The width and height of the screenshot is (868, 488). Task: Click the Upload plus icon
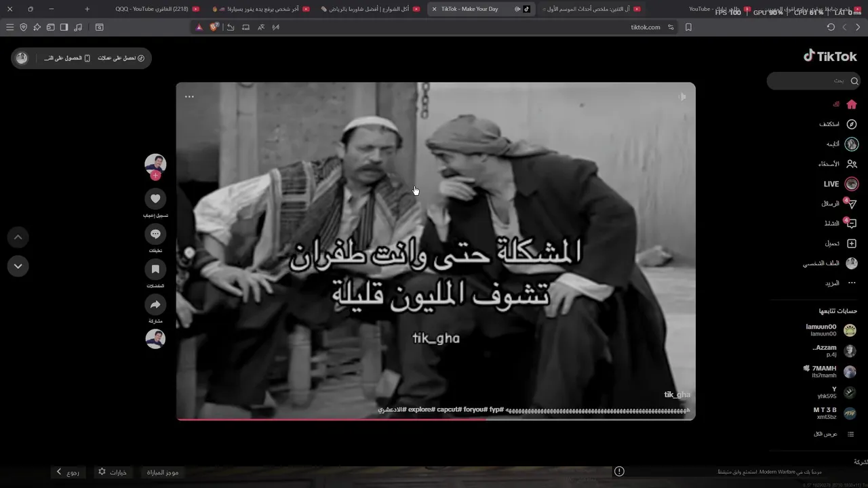852,243
